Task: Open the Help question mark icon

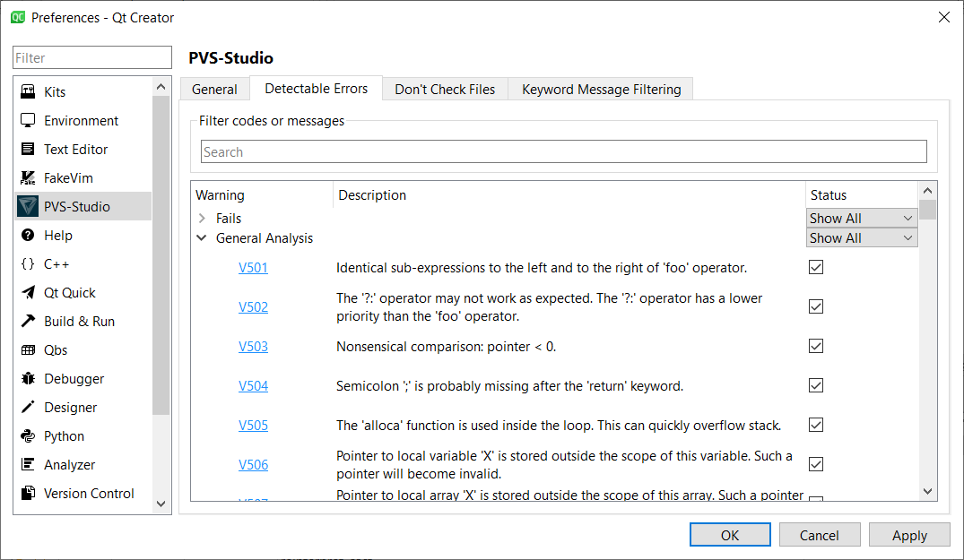Action: [x=28, y=236]
